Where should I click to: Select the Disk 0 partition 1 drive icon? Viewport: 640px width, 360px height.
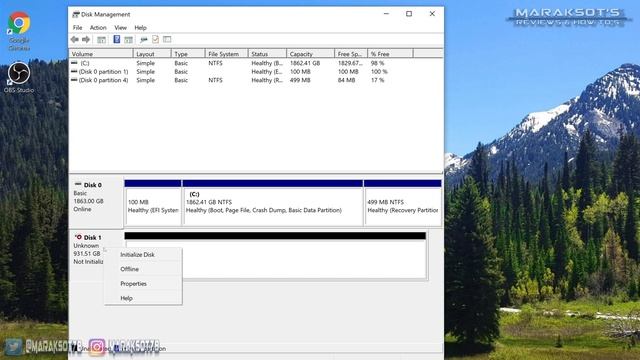pyautogui.click(x=74, y=71)
